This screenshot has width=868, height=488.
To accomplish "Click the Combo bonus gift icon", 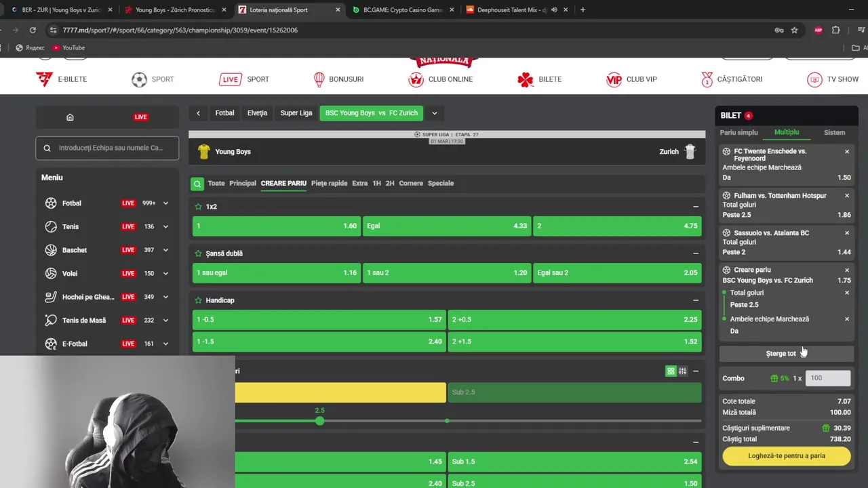I will 774,378.
